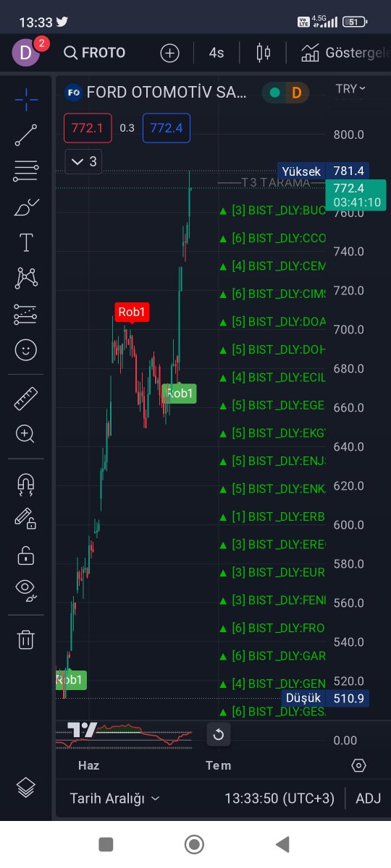Activate the zoom in tool
This screenshot has height=868, width=391.
(26, 434)
